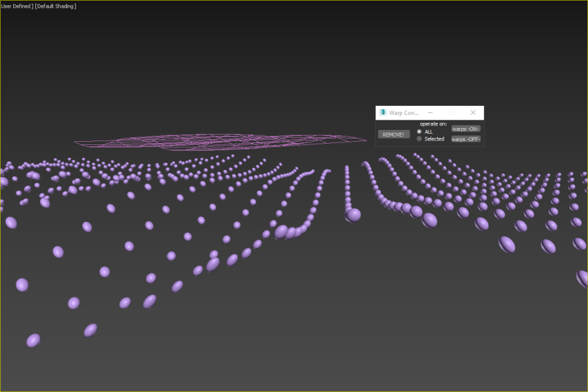Choose the Selected radio option
The height and width of the screenshot is (392, 588).
click(419, 139)
